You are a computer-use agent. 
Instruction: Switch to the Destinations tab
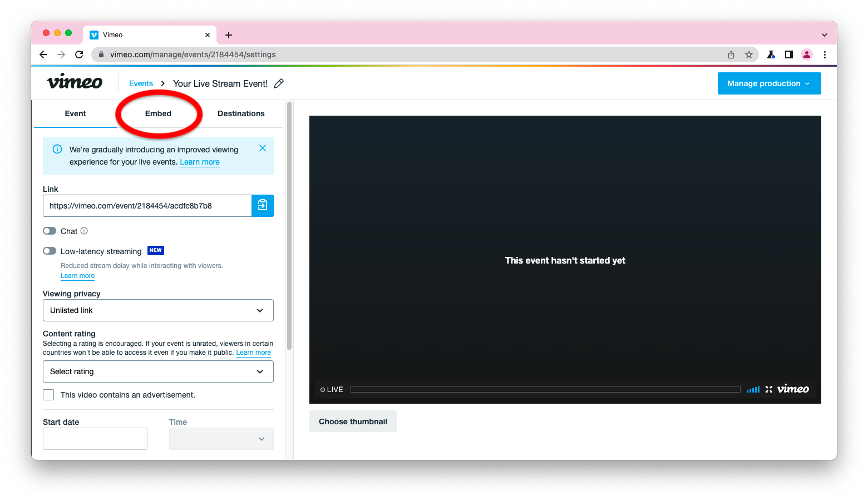pyautogui.click(x=241, y=113)
